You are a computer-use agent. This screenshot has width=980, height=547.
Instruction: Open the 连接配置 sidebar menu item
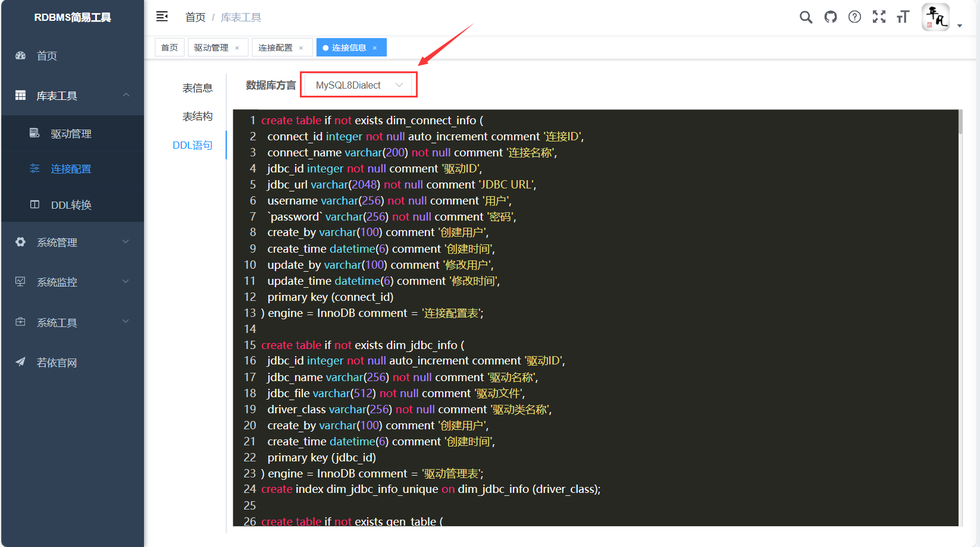[73, 169]
